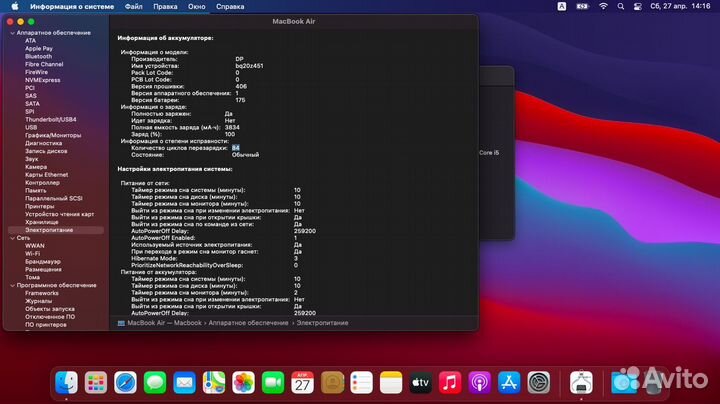Screen dimensions: 720x404
Task: Select 'Графика/Мониторы' in the sidebar
Action: point(53,135)
